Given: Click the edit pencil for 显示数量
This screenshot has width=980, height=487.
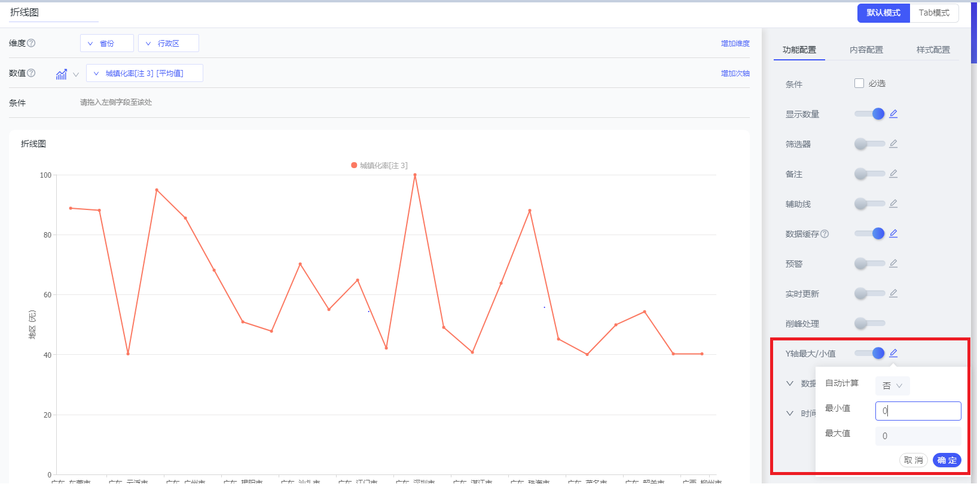Looking at the screenshot, I should click(x=893, y=114).
